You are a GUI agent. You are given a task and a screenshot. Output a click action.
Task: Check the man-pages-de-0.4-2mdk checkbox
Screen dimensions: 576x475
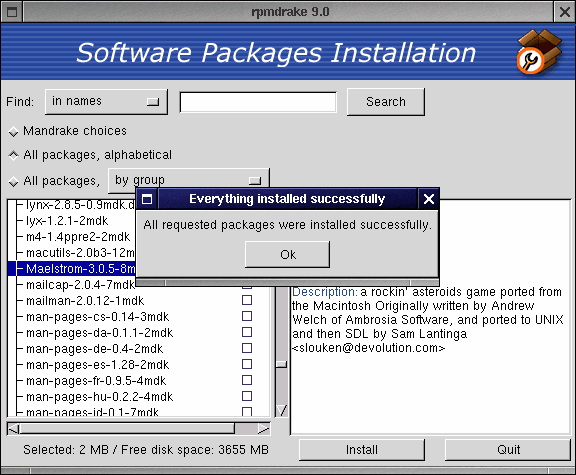point(247,348)
